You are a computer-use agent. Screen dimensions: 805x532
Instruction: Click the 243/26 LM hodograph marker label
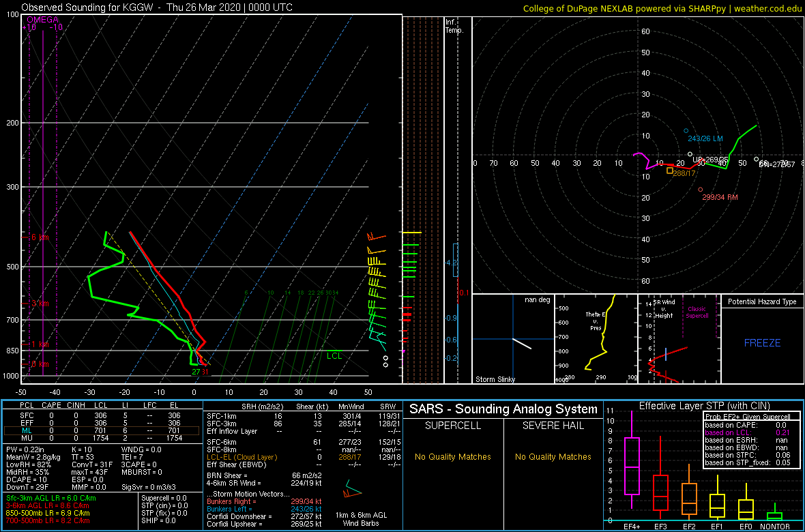(x=705, y=138)
